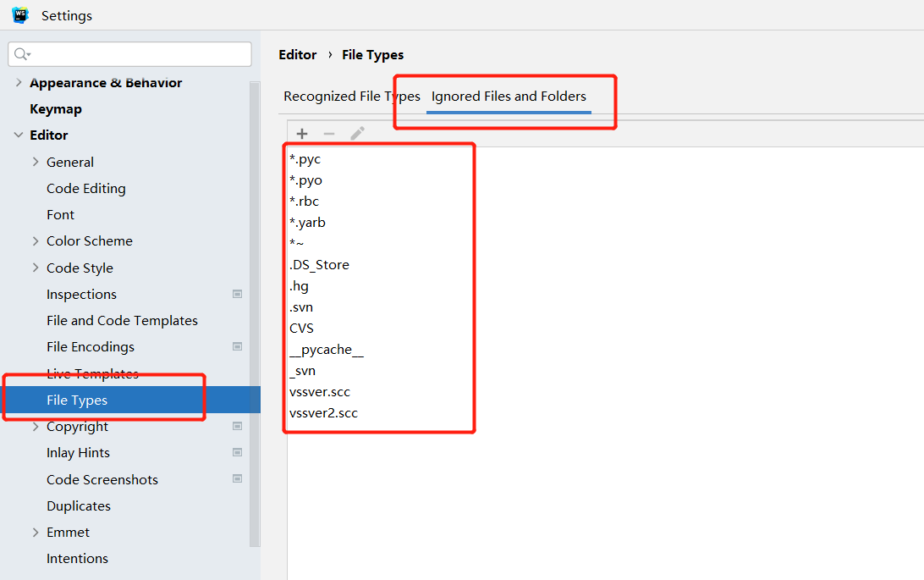Open Code Screenshots settings
The image size is (924, 580).
(x=102, y=479)
